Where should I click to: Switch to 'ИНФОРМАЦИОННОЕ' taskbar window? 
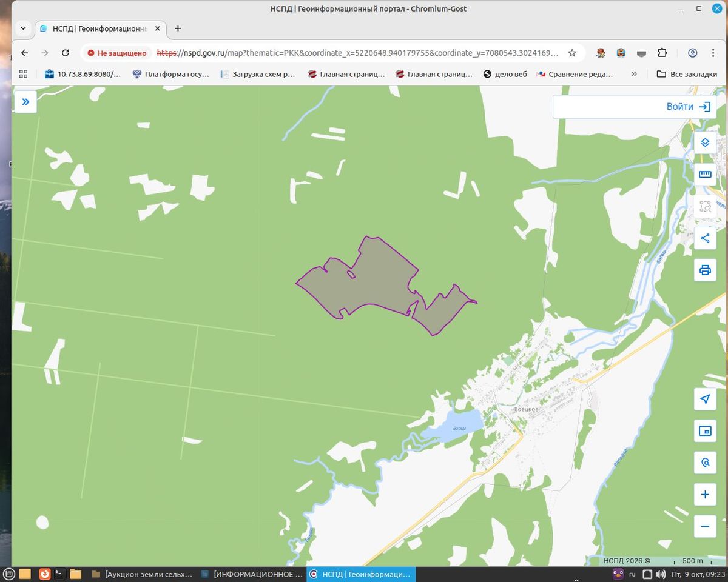pos(252,574)
